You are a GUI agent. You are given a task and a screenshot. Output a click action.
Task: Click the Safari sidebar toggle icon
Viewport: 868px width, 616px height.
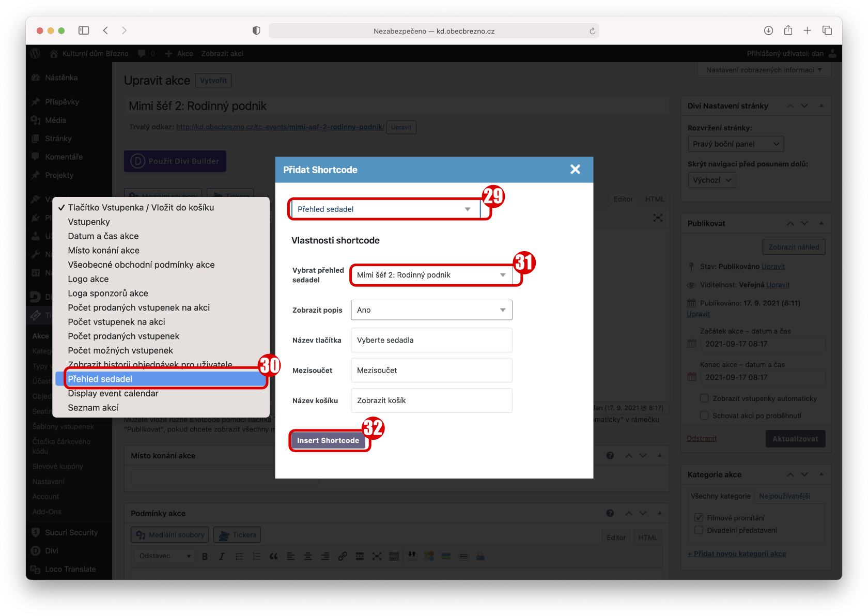coord(84,30)
